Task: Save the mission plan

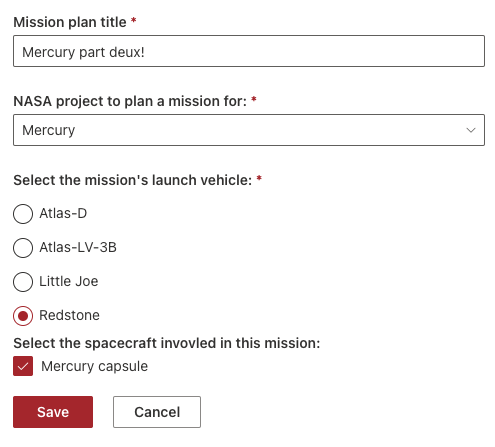Action: (x=53, y=412)
